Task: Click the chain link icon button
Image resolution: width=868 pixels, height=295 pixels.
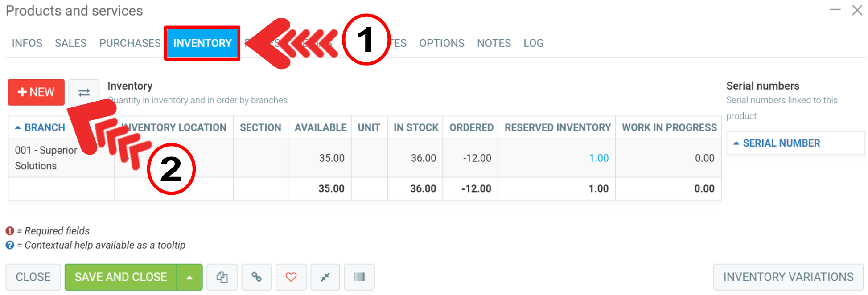Action: click(256, 277)
